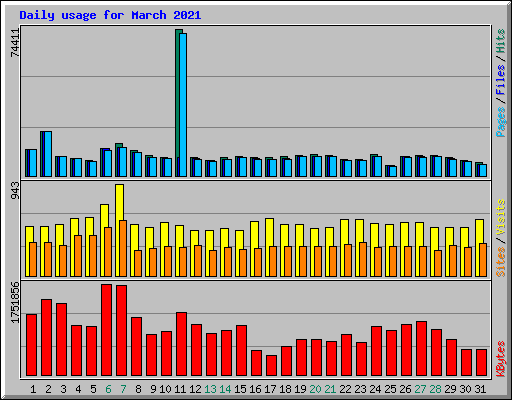Click green day label 20 on the x-axis
The height and width of the screenshot is (400, 512).
point(315,389)
